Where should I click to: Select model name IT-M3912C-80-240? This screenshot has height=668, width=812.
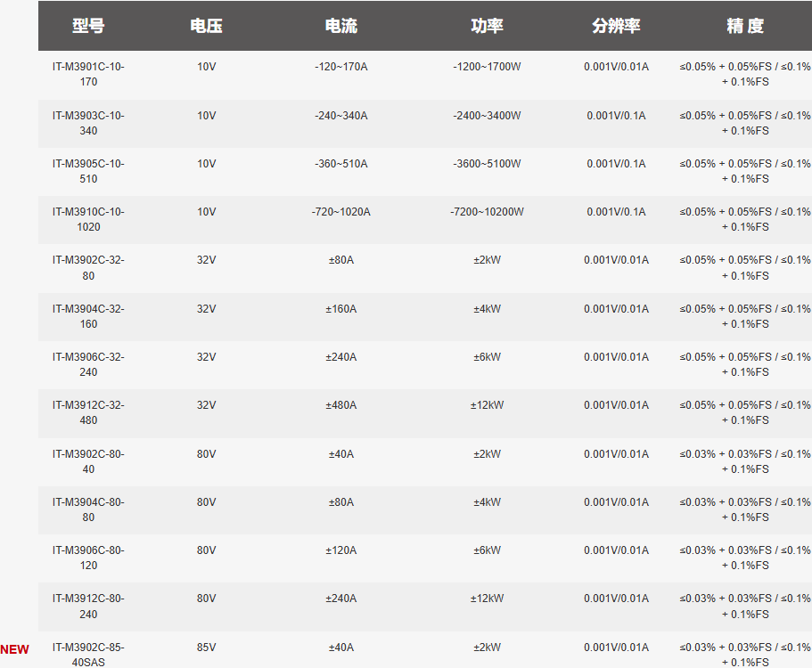click(x=88, y=607)
